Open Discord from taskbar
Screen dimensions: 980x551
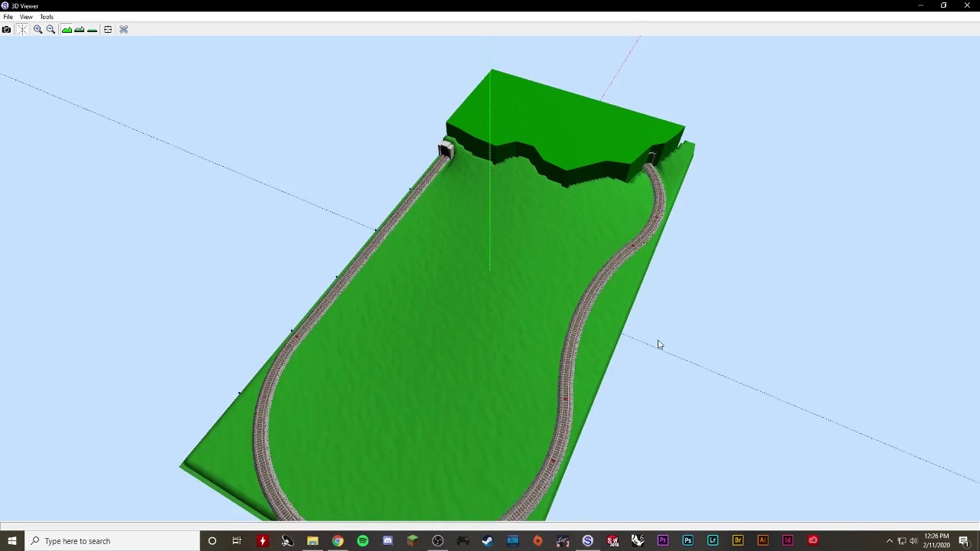387,541
